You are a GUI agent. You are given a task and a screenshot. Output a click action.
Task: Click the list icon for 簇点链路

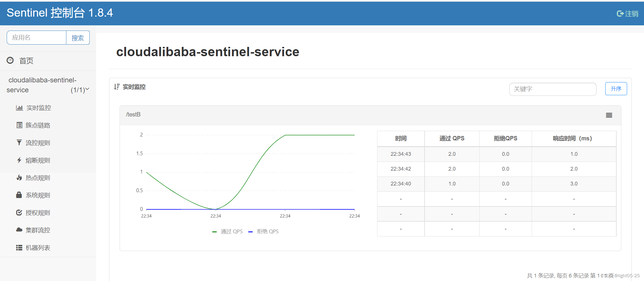pyautogui.click(x=19, y=125)
